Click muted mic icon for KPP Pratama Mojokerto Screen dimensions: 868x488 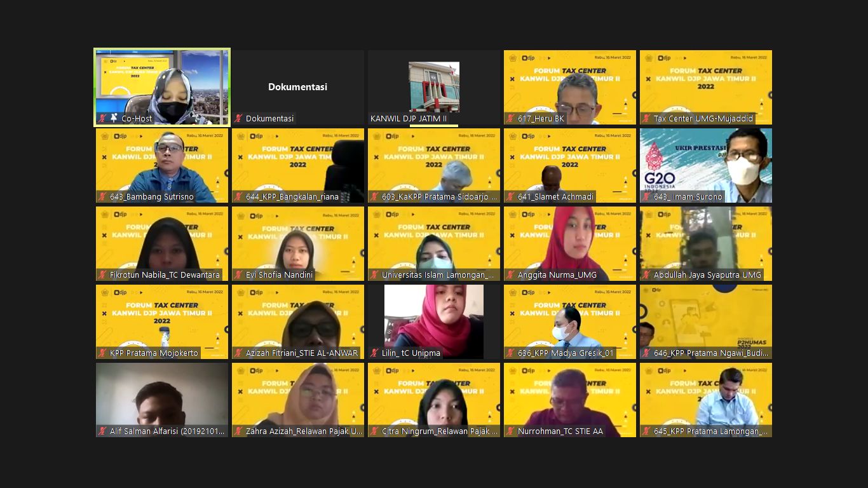[102, 353]
